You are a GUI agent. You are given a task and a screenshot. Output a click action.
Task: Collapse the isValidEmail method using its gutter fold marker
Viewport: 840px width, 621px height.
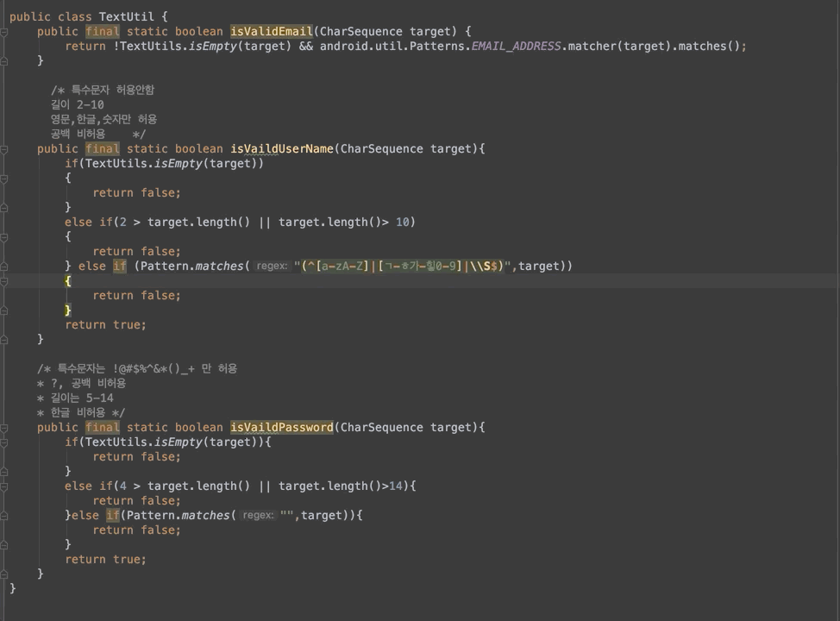pos(3,32)
